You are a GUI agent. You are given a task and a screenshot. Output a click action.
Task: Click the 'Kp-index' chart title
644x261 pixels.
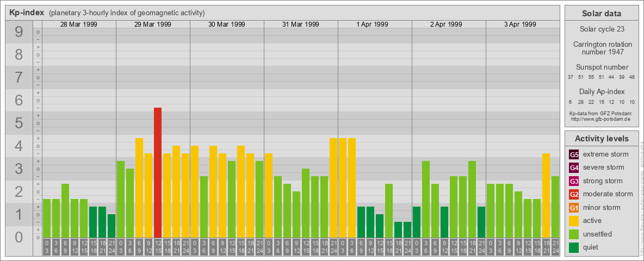[x=27, y=13]
